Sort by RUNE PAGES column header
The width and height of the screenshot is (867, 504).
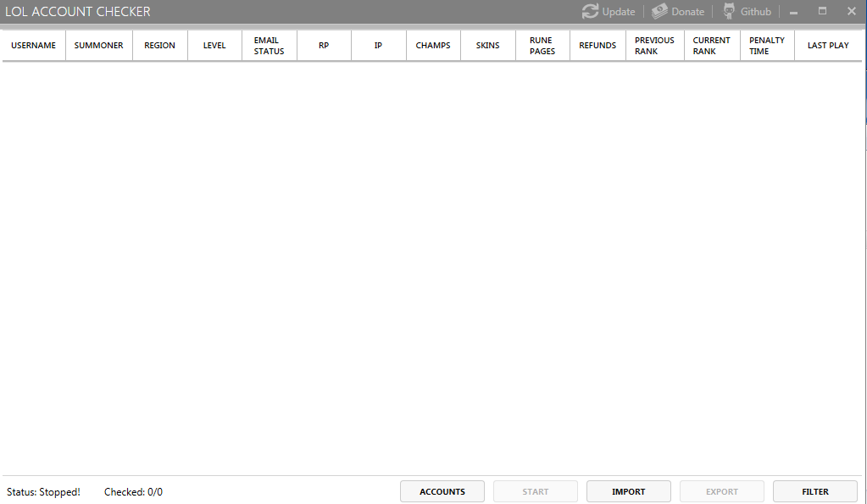(542, 45)
